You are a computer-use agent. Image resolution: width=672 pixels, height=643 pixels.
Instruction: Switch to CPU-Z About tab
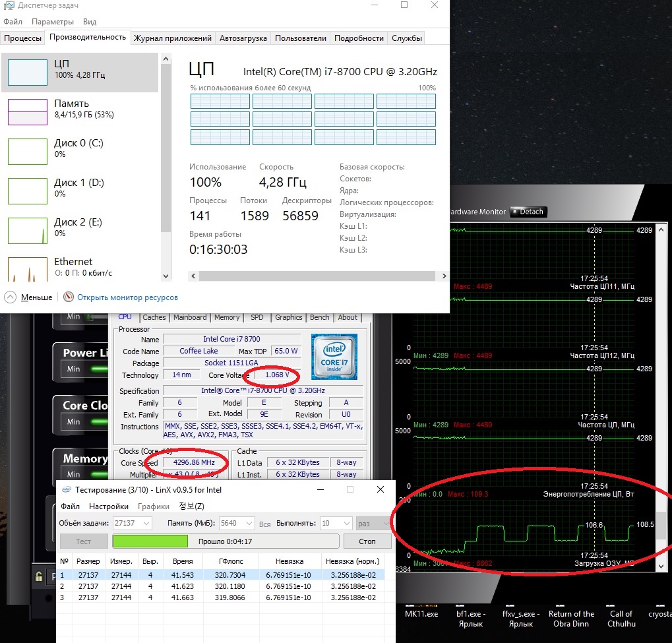(x=347, y=318)
